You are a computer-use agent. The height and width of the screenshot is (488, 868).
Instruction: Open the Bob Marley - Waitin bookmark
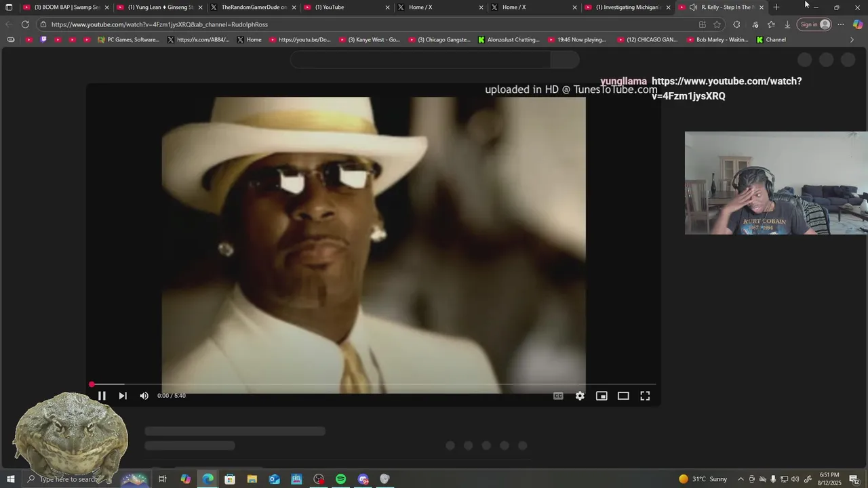tap(717, 39)
